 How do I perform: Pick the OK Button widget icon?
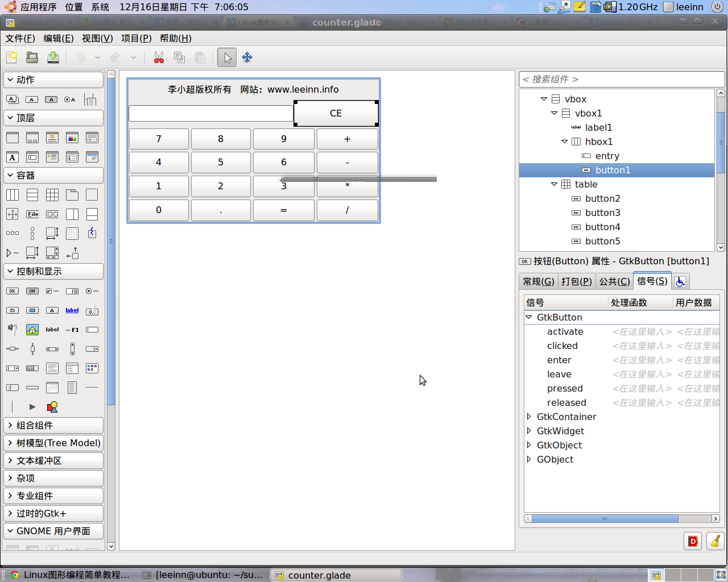[x=13, y=291]
